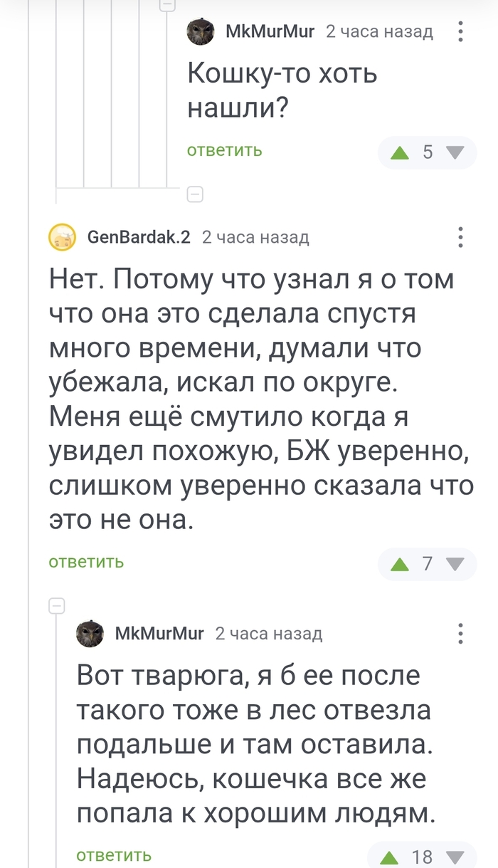Collapse MkMurMur's top comment thread
This screenshot has height=868, width=498.
click(168, 3)
